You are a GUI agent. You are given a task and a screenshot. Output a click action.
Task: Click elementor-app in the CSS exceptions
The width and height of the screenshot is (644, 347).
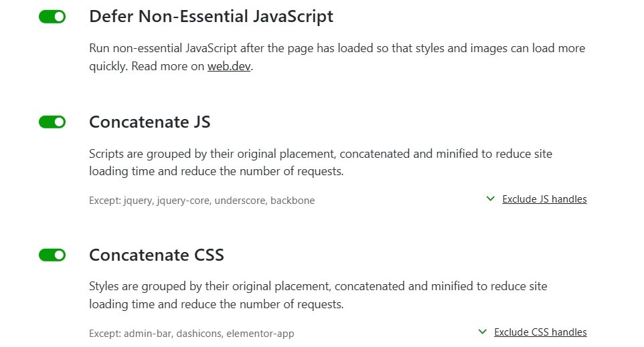260,334
